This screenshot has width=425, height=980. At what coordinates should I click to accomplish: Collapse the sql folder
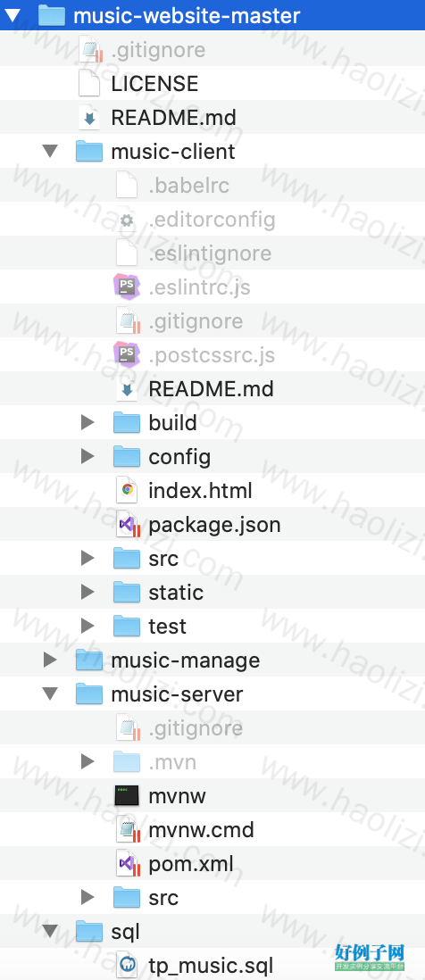point(50,932)
